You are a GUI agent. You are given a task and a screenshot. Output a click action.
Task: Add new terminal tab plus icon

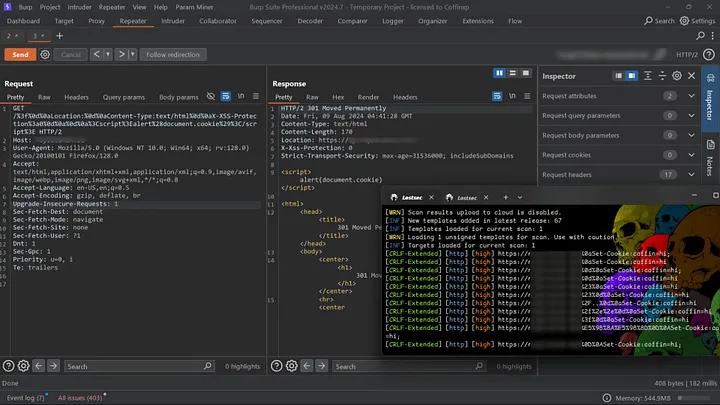pos(506,197)
